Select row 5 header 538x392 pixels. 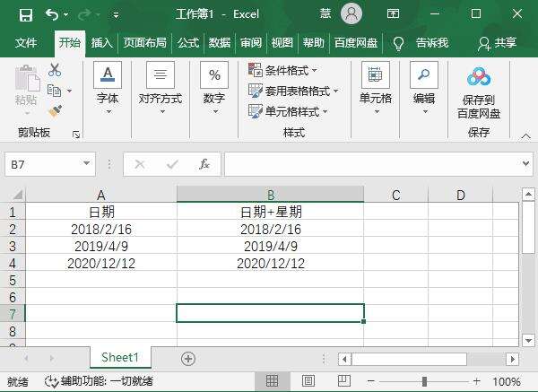(x=13, y=280)
